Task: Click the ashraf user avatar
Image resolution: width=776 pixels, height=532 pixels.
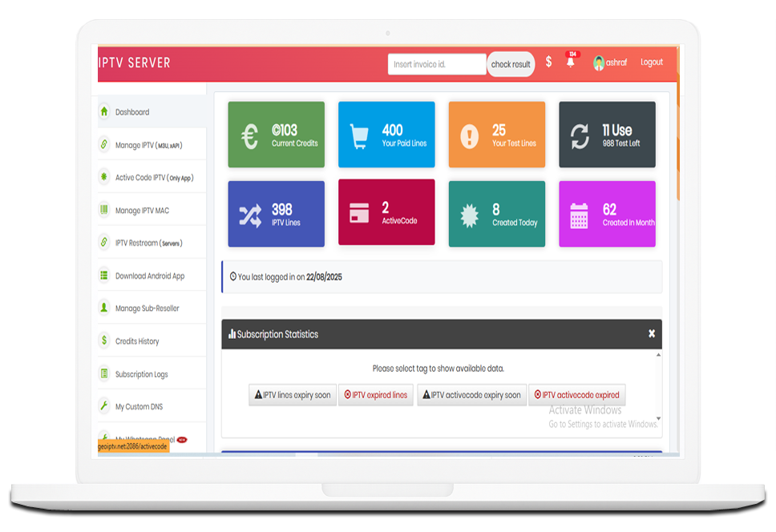Action: click(x=599, y=63)
